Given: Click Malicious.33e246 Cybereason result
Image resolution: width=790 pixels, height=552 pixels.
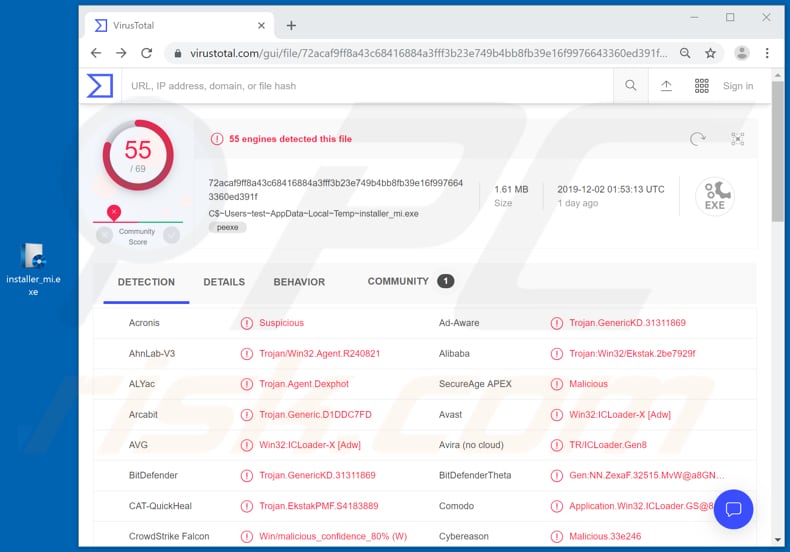Looking at the screenshot, I should click(605, 536).
